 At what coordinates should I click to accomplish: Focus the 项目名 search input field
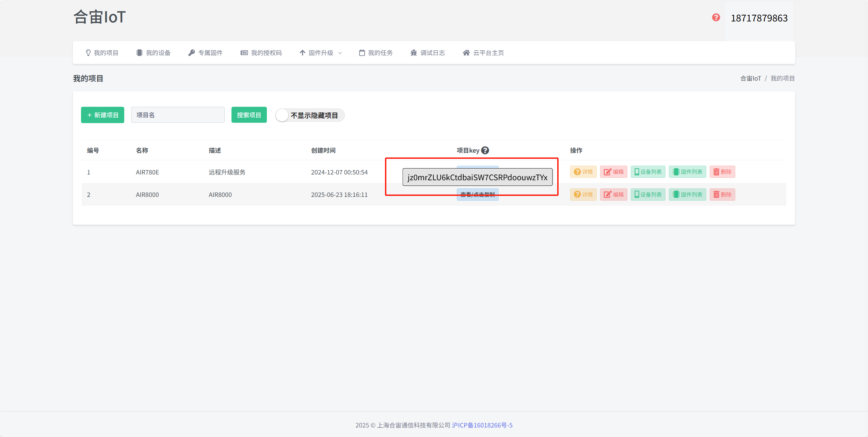(x=178, y=115)
